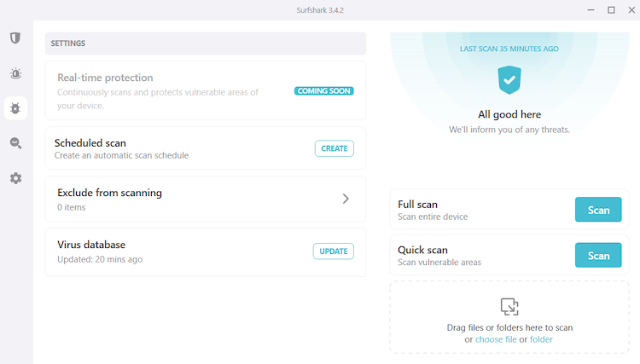The height and width of the screenshot is (364, 640).
Task: Click the Settings section header
Action: click(x=205, y=43)
